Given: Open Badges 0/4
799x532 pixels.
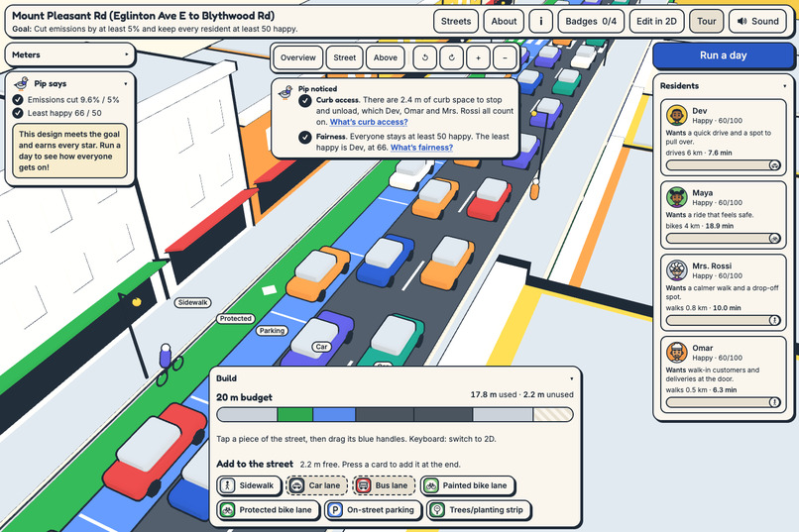Looking at the screenshot, I should click(x=591, y=22).
